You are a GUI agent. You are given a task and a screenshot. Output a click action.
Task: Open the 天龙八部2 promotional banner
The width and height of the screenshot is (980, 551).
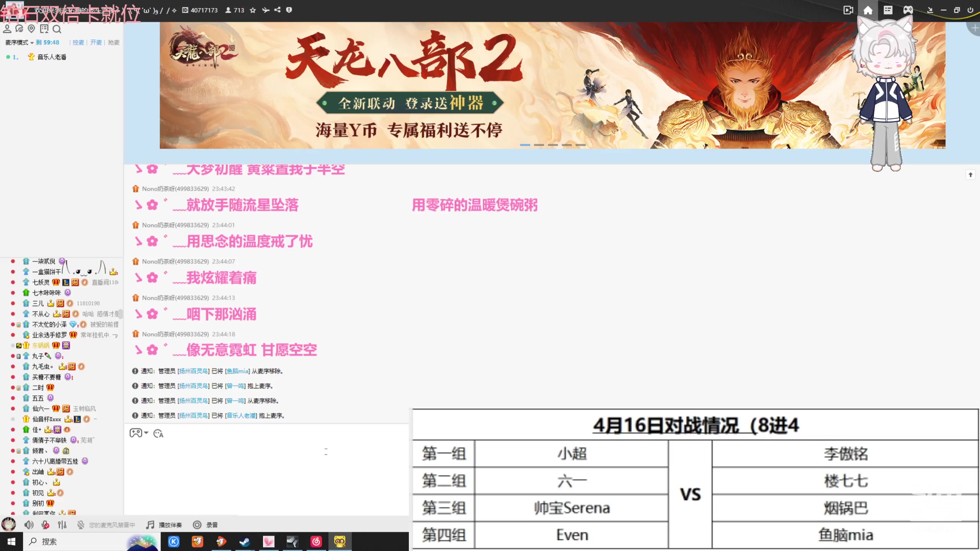click(x=552, y=85)
